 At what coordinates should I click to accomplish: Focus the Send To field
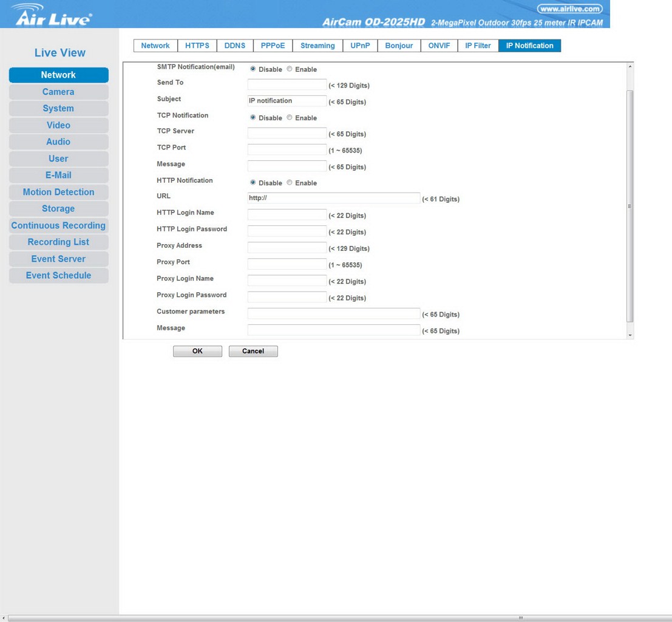(287, 84)
